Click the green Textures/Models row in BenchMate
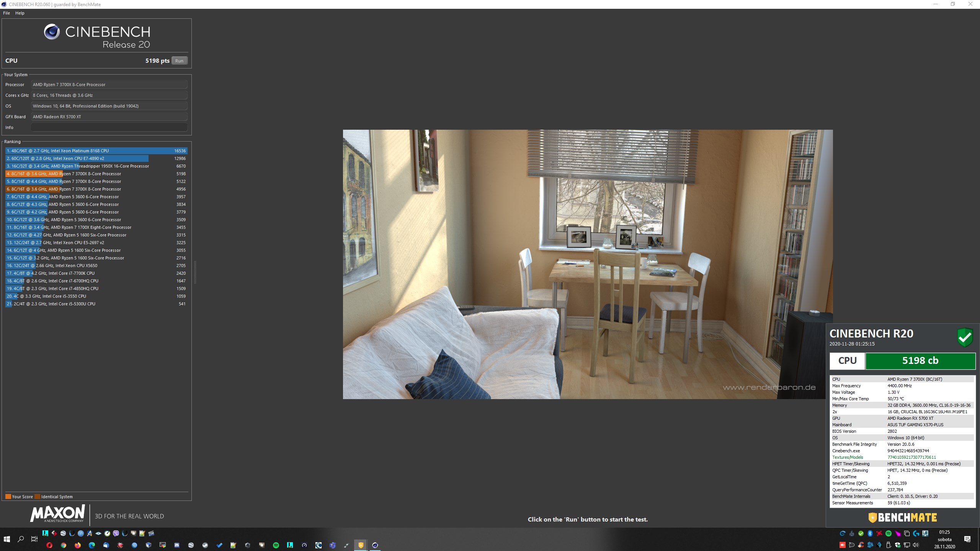The image size is (980, 551). [902, 457]
